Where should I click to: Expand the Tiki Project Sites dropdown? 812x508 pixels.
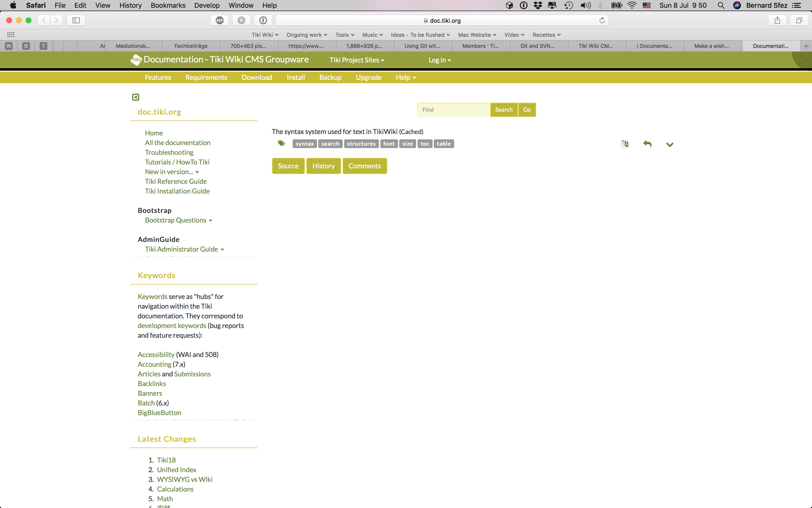[x=357, y=60]
